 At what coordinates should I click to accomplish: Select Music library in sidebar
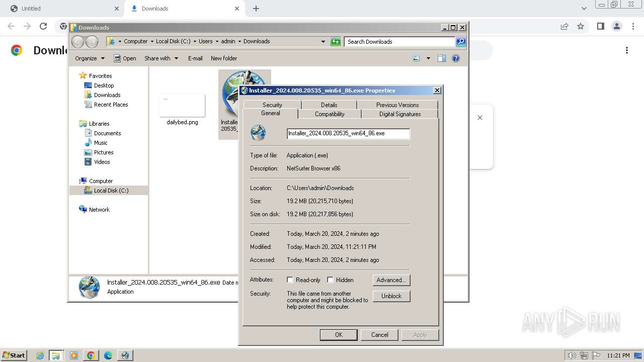coord(101,143)
